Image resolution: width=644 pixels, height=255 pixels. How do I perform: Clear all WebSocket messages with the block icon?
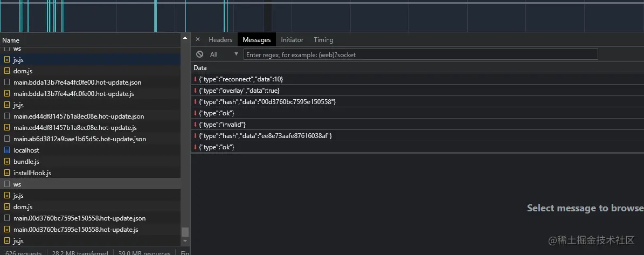(199, 54)
